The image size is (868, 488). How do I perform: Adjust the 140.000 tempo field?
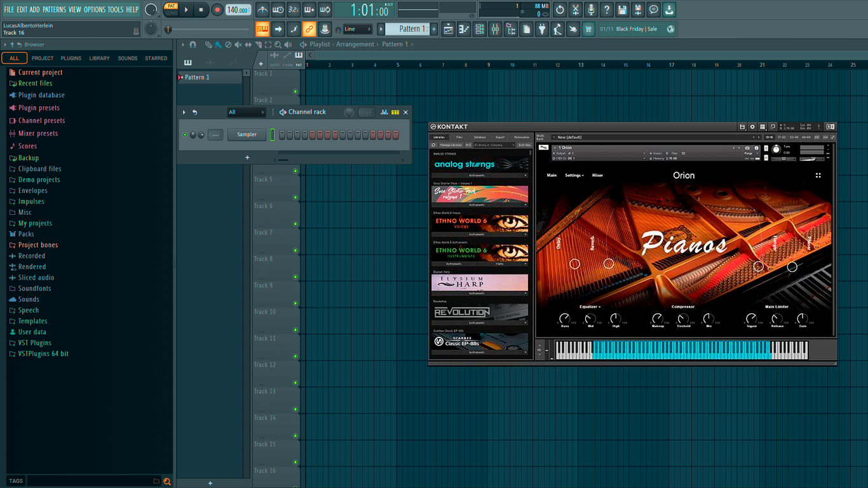(238, 10)
